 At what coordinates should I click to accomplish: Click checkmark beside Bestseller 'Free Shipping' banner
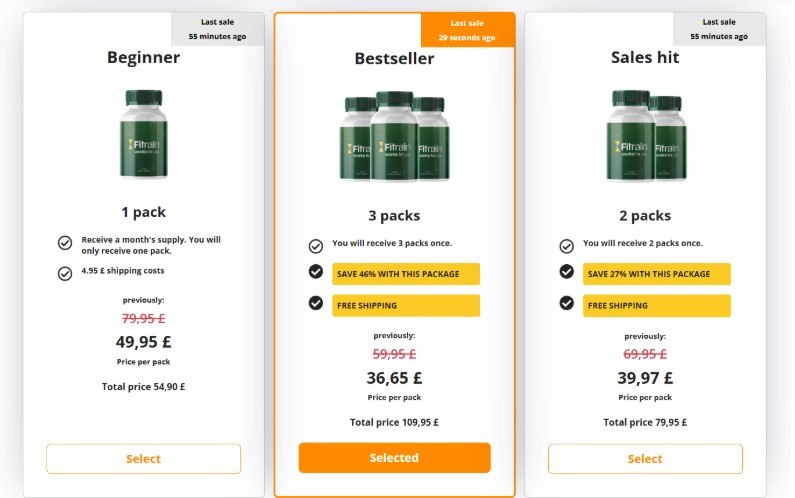click(316, 304)
